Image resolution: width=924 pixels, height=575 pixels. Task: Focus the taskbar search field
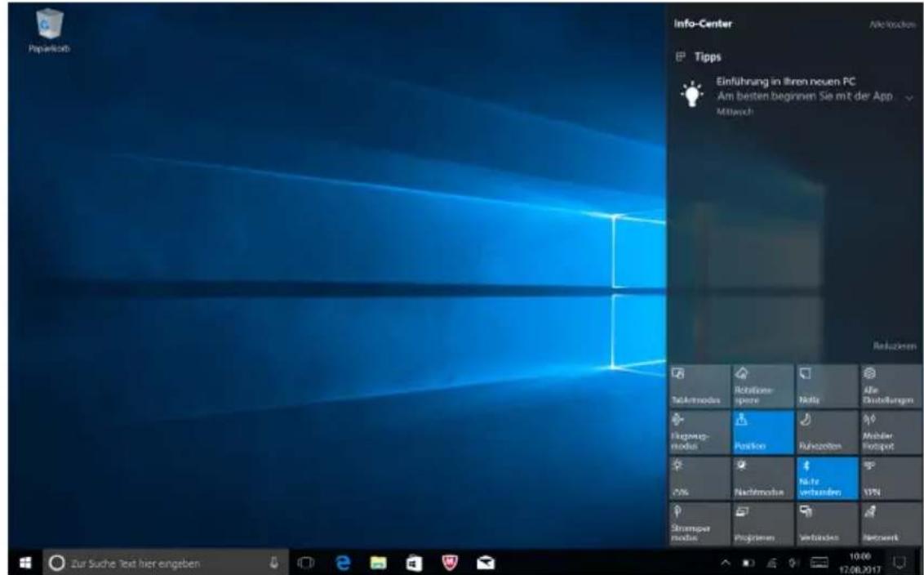pos(165,564)
